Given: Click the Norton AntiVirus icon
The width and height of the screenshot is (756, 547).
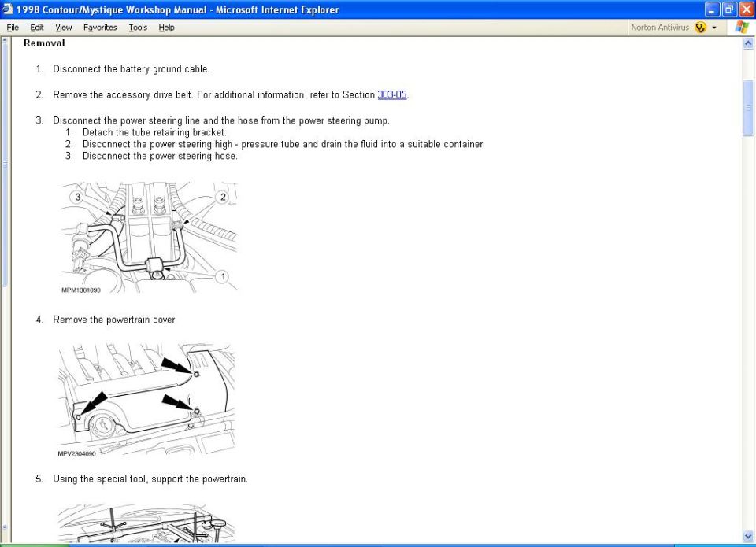Looking at the screenshot, I should coord(701,28).
